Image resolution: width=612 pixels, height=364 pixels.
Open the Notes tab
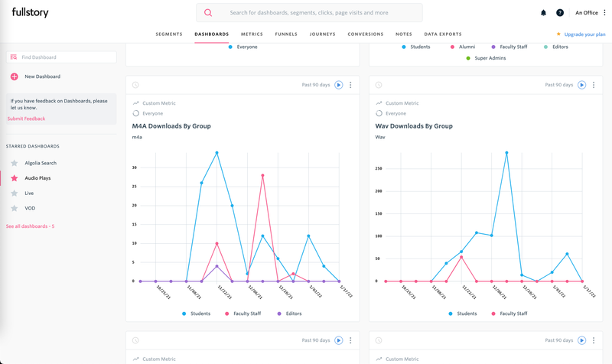coord(404,34)
